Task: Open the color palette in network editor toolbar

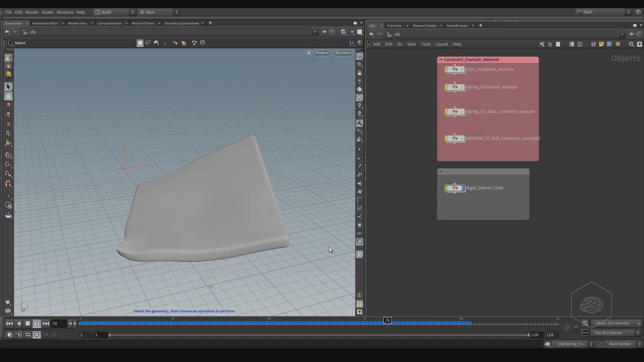Action: click(x=571, y=44)
